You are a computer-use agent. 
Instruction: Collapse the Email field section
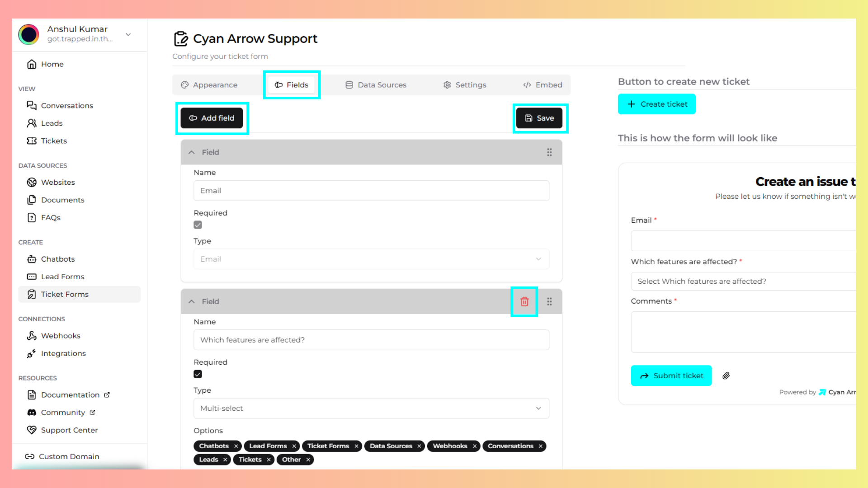[192, 152]
